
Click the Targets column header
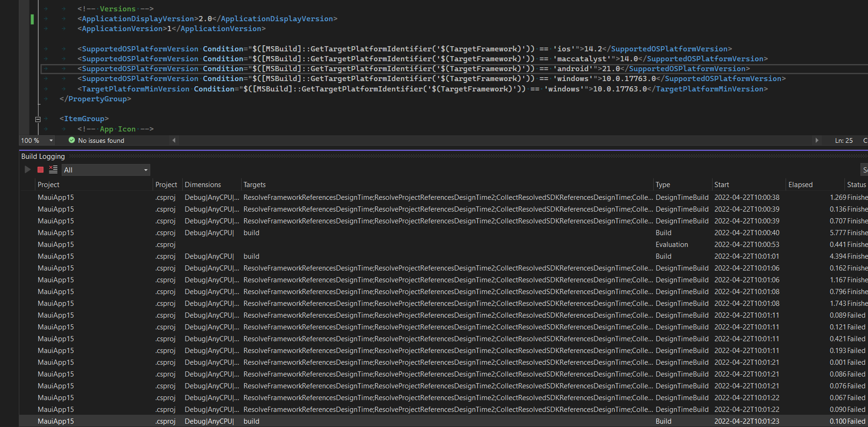click(254, 184)
